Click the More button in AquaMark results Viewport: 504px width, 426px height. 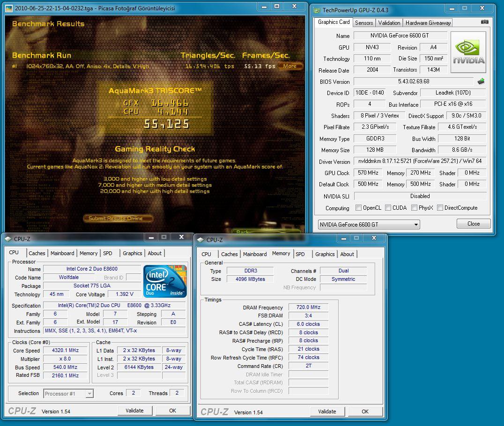tap(290, 66)
